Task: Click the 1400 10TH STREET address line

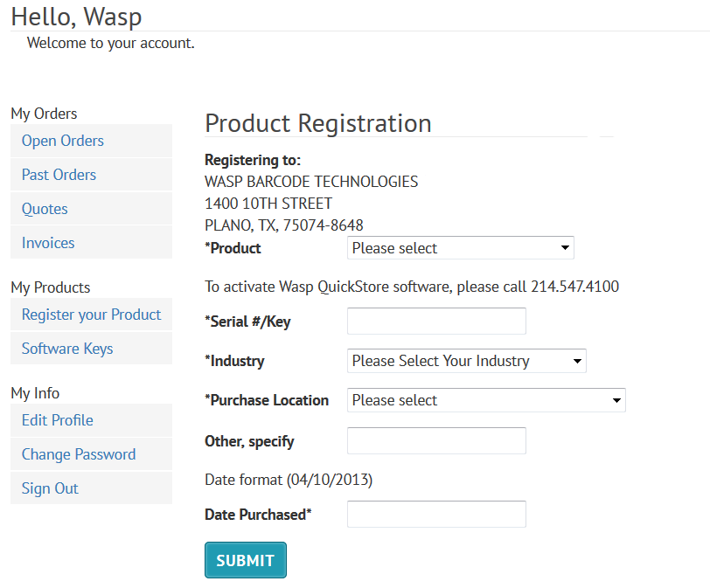Action: 268,204
